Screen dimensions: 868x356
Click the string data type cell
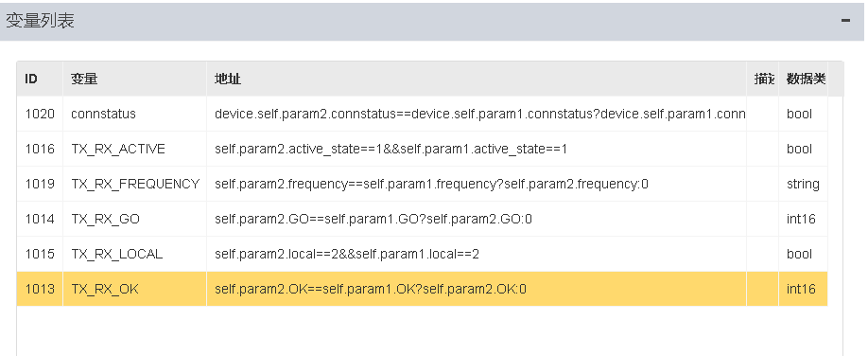(x=803, y=184)
